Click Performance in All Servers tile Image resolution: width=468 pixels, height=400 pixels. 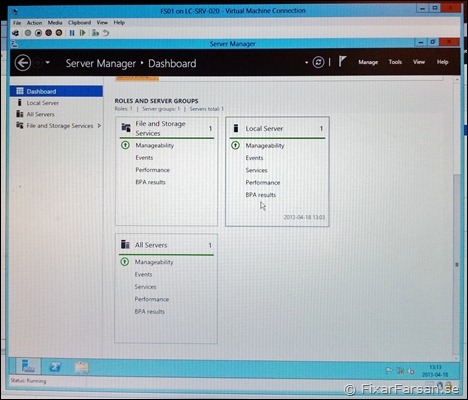(152, 299)
